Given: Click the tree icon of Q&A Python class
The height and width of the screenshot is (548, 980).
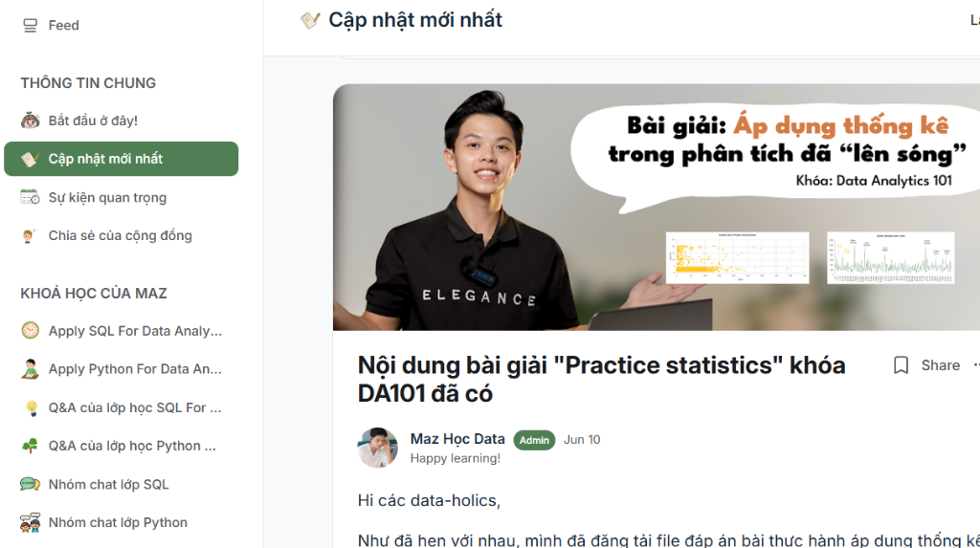Looking at the screenshot, I should pyautogui.click(x=30, y=446).
